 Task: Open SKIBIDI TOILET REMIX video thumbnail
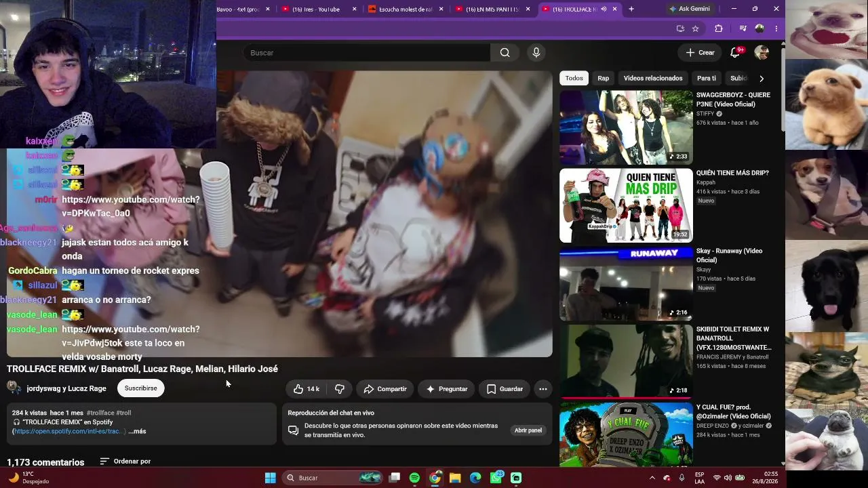pos(626,361)
